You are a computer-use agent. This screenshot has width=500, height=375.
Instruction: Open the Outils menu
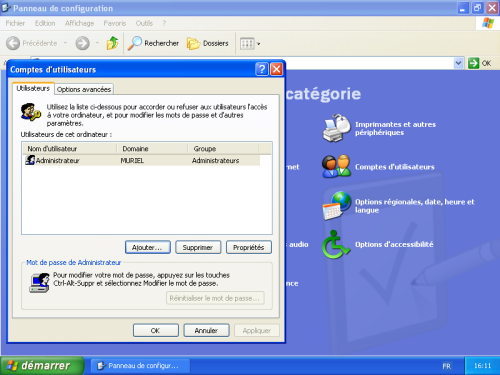tap(144, 23)
